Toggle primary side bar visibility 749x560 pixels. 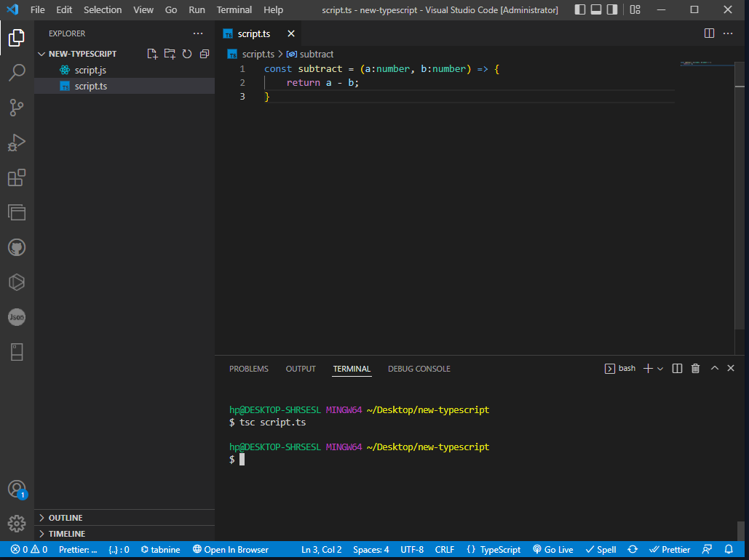[x=580, y=9]
